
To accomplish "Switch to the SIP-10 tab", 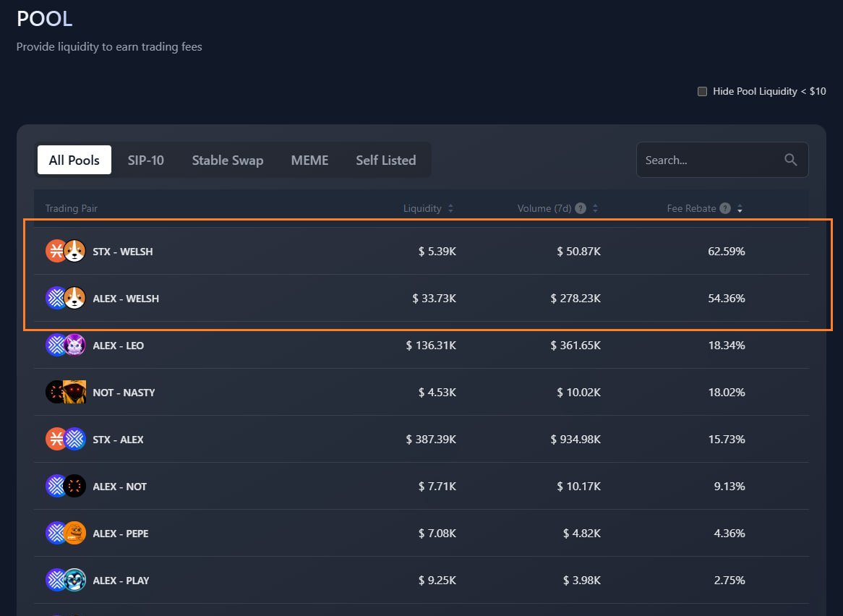I will point(146,160).
